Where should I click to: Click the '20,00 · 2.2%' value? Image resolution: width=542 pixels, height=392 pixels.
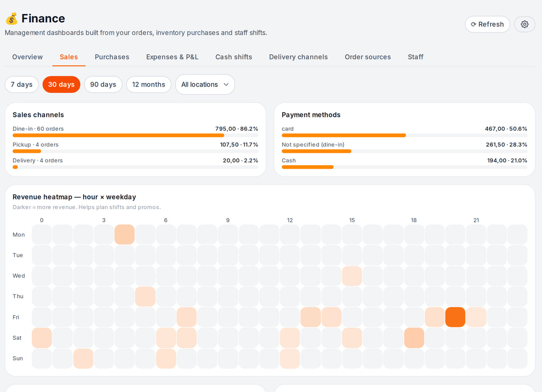240,160
